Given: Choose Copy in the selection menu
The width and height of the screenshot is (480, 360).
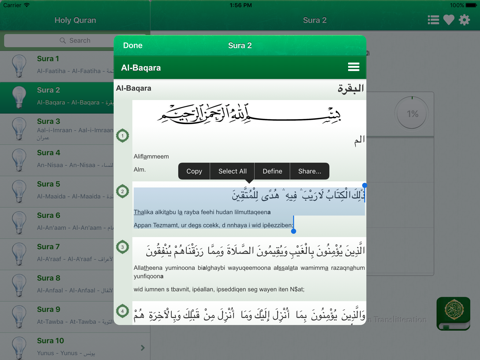Looking at the screenshot, I should pos(194,171).
